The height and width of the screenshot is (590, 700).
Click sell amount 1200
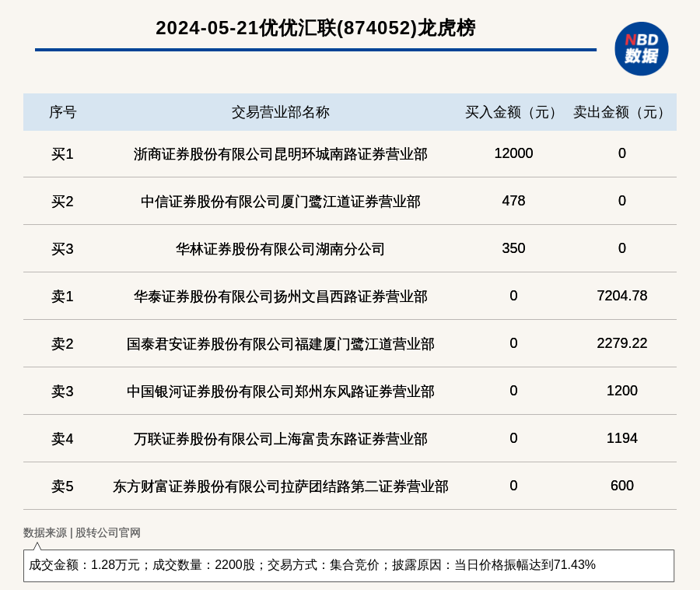click(622, 391)
